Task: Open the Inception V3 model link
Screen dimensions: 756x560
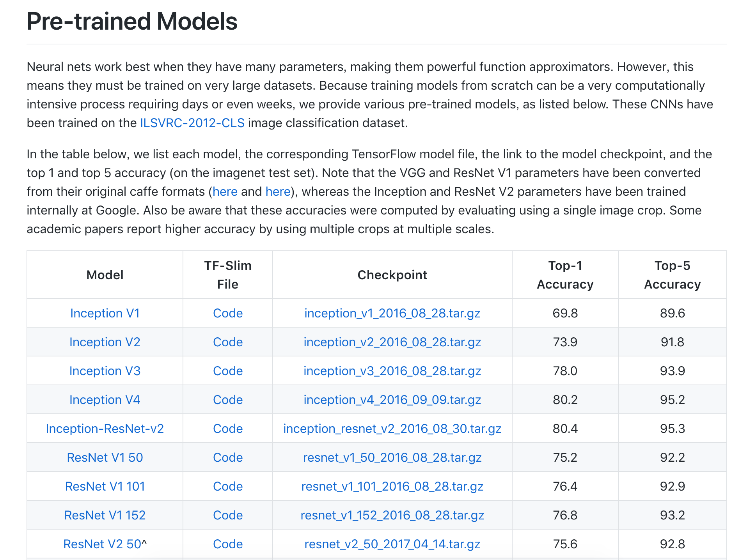Action: click(105, 371)
